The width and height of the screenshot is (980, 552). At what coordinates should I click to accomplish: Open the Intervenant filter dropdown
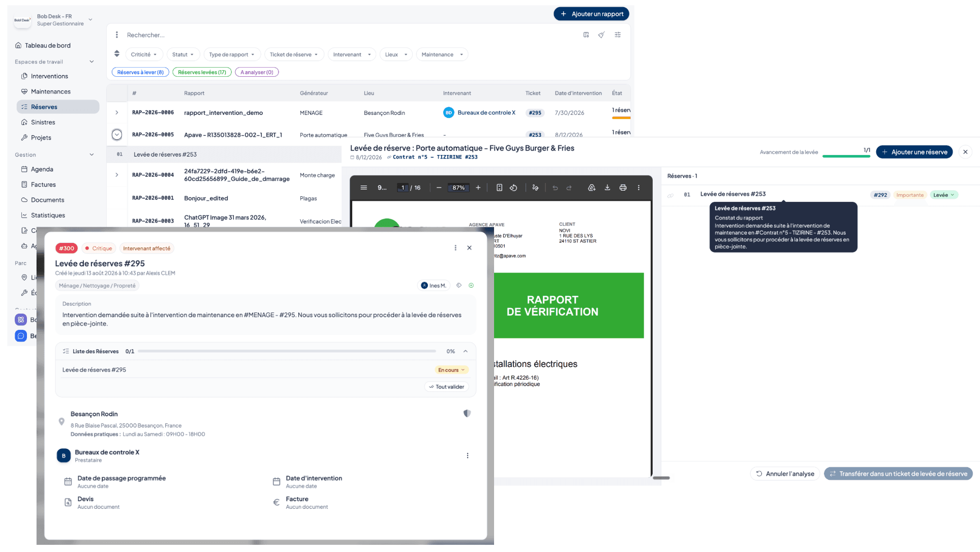pyautogui.click(x=352, y=54)
